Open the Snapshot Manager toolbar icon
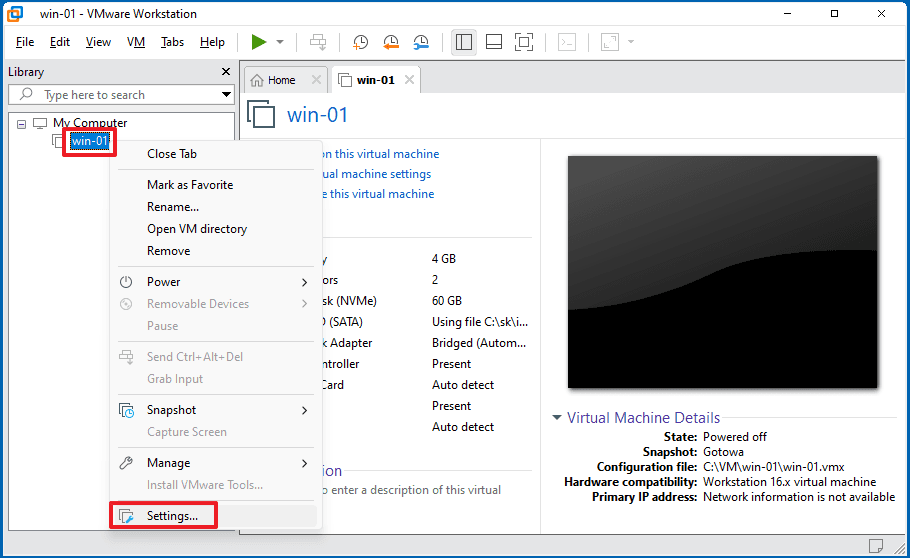 tap(422, 42)
